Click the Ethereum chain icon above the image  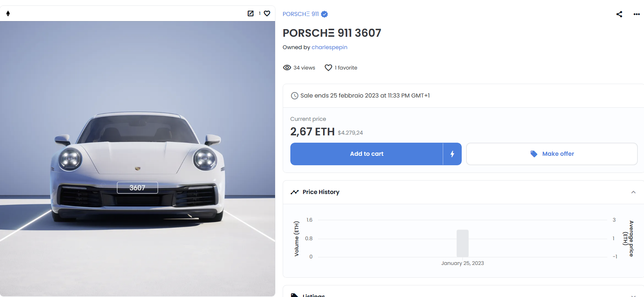pos(8,13)
